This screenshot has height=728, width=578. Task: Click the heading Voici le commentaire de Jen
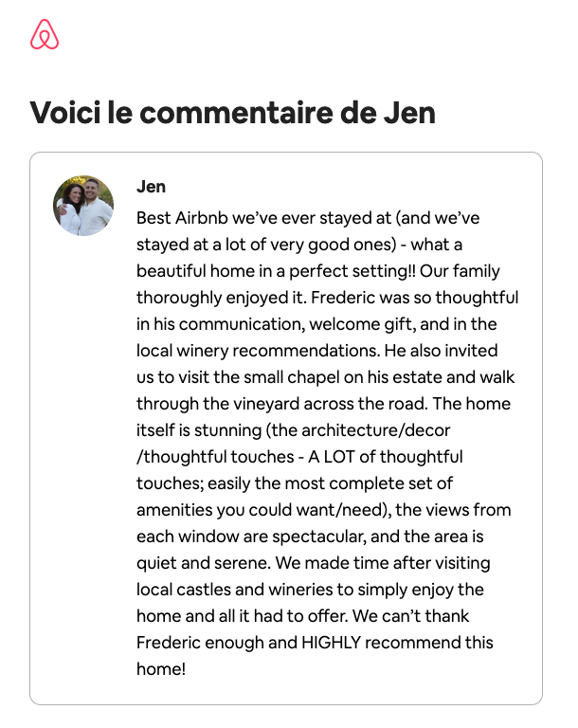232,113
